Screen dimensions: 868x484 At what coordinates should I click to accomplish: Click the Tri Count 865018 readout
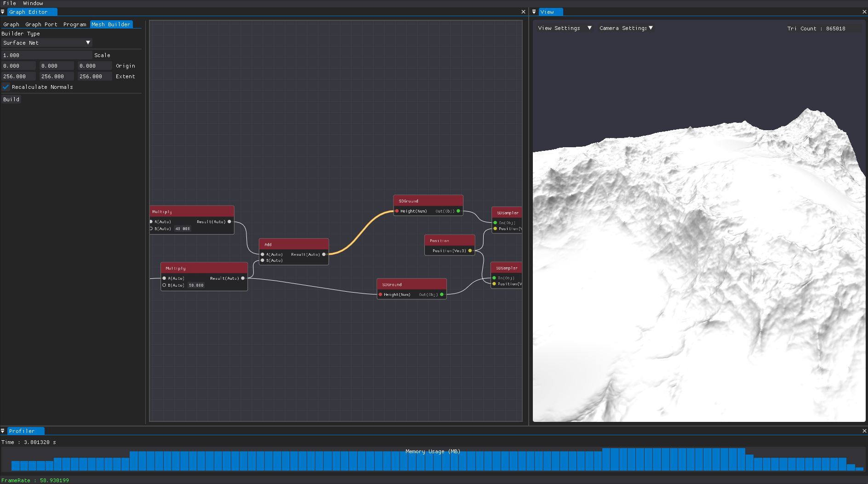click(816, 29)
